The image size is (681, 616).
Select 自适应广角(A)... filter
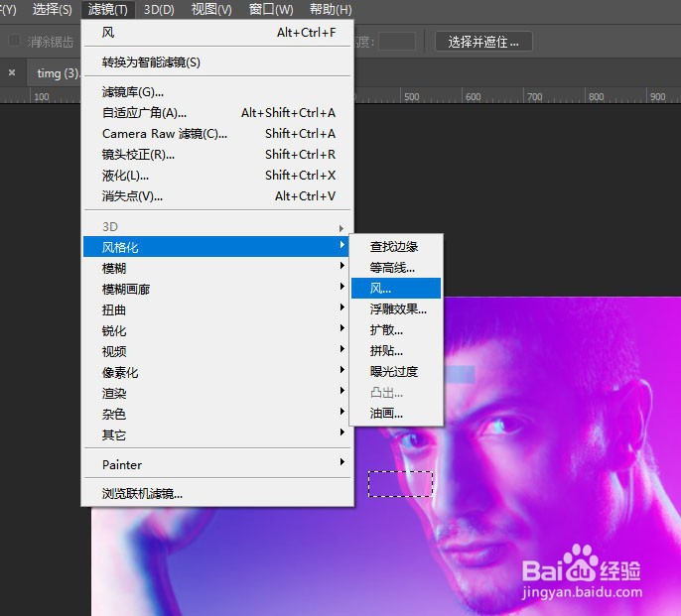coord(217,113)
